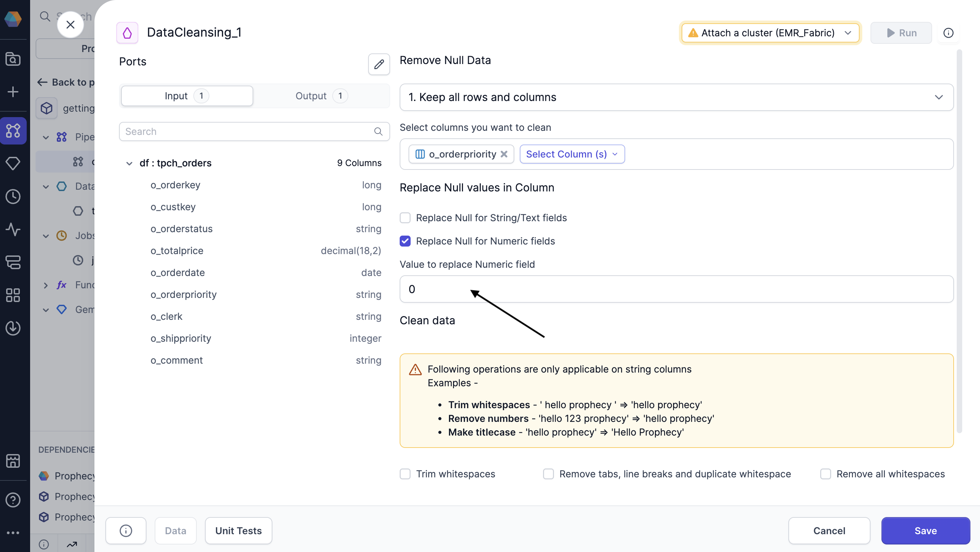Collapse the df : tpch_orders schema tree

tap(129, 163)
